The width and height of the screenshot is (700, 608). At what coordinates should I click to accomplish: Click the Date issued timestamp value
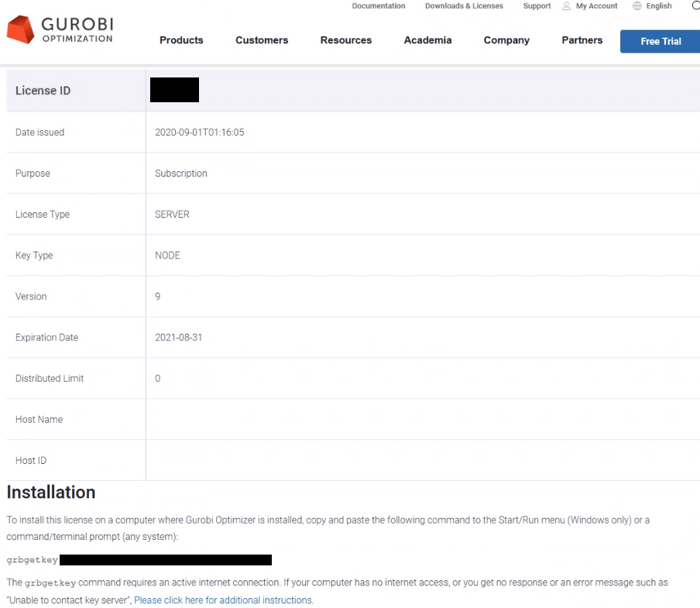pos(200,132)
